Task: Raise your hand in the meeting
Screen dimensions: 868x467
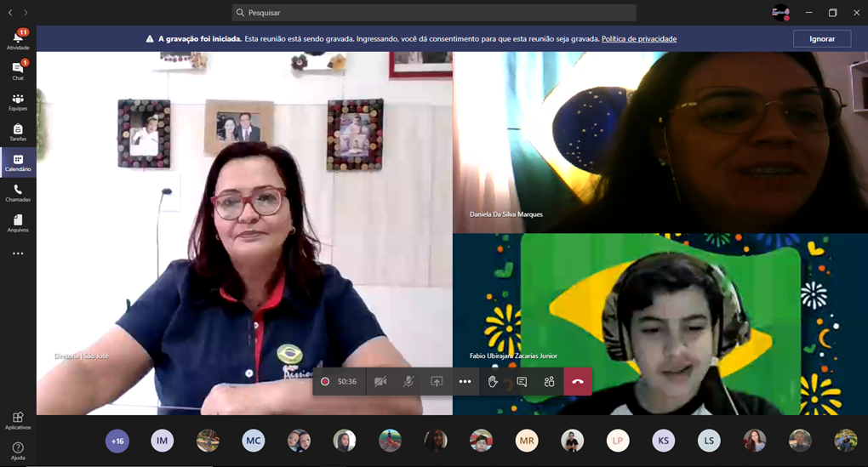Action: click(x=493, y=382)
